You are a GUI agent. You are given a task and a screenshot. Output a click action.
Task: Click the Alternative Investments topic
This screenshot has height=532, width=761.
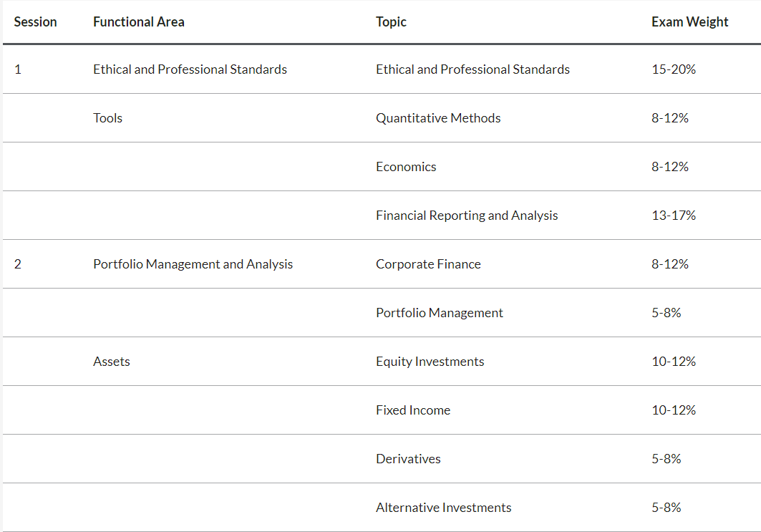click(443, 508)
